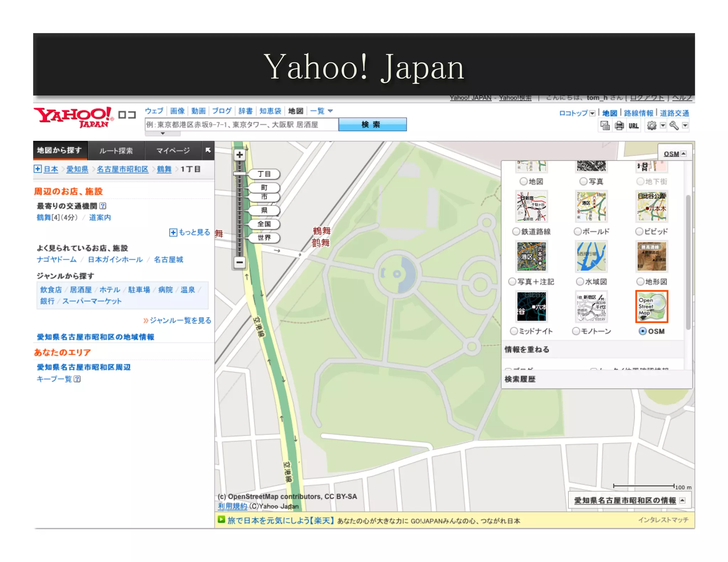The width and height of the screenshot is (728, 562).
Task: Open the wrench icon dropdown arrow
Action: 685,126
